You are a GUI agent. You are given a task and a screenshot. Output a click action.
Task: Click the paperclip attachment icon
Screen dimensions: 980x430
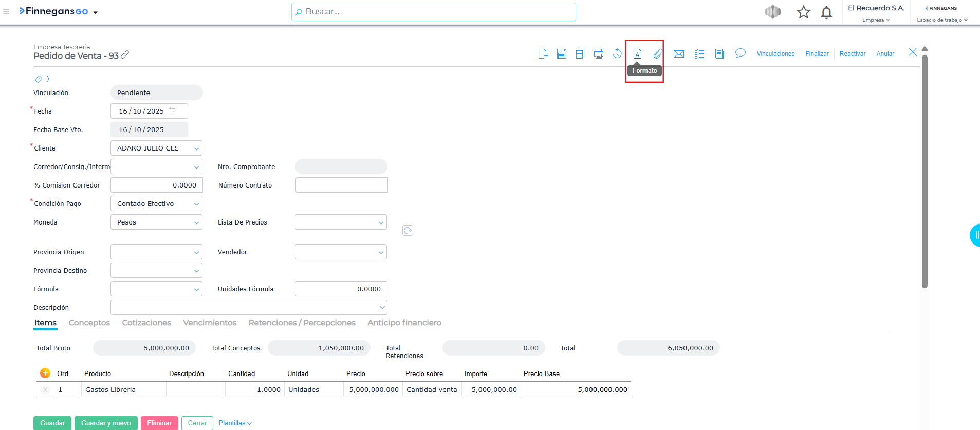(658, 54)
